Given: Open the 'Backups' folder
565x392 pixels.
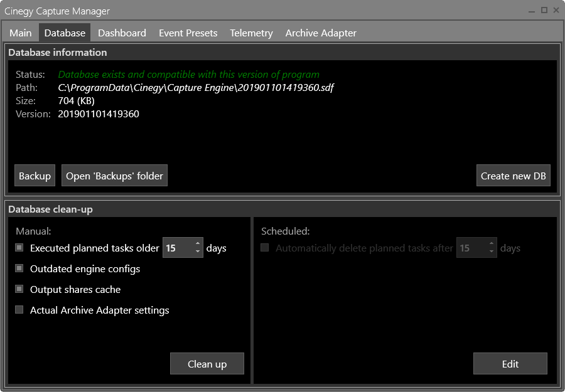Looking at the screenshot, I should click(114, 175).
